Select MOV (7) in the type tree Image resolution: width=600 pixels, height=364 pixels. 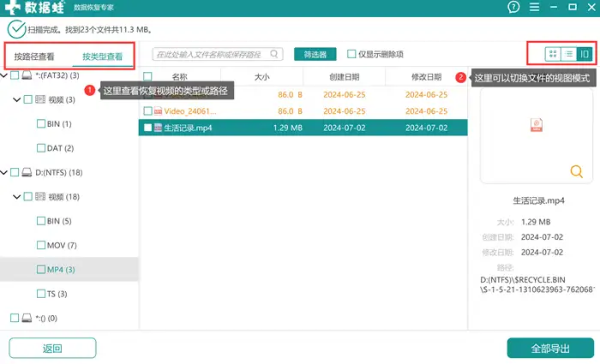(62, 245)
